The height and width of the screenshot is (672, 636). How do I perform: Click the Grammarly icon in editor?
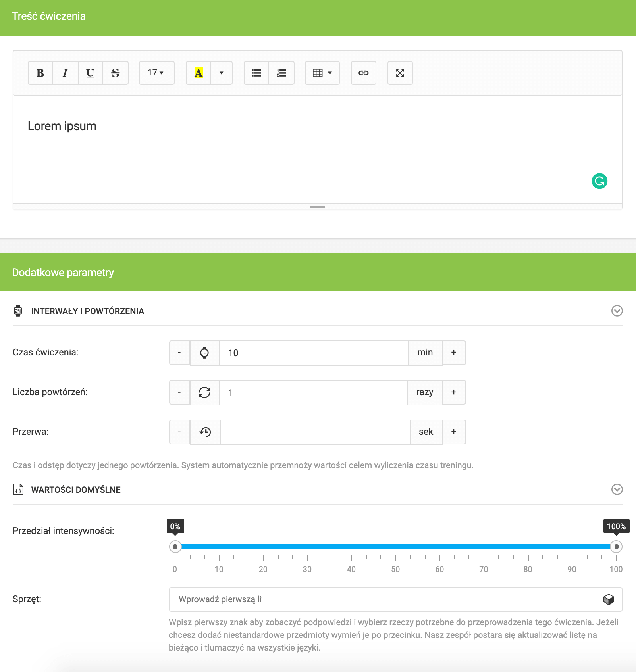pos(599,181)
